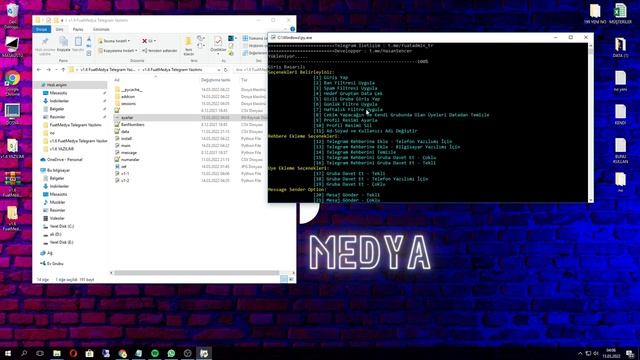This screenshot has width=640, height=360.
Task: Select the numaralar CSV file
Action: coord(130,159)
